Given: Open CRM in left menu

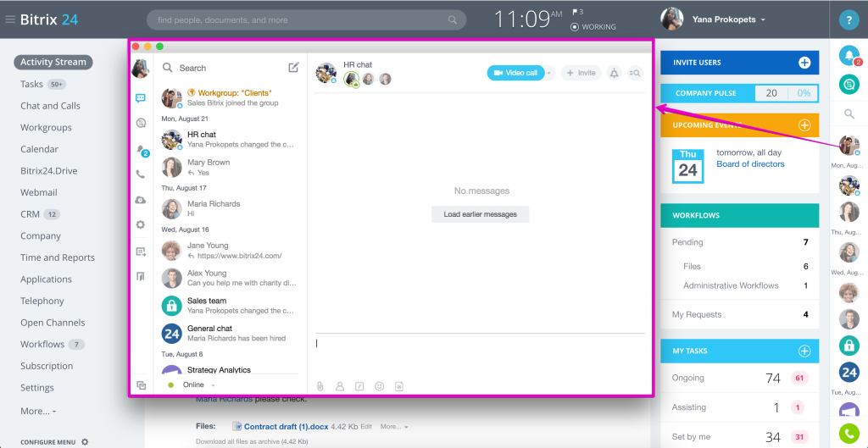Looking at the screenshot, I should [30, 214].
